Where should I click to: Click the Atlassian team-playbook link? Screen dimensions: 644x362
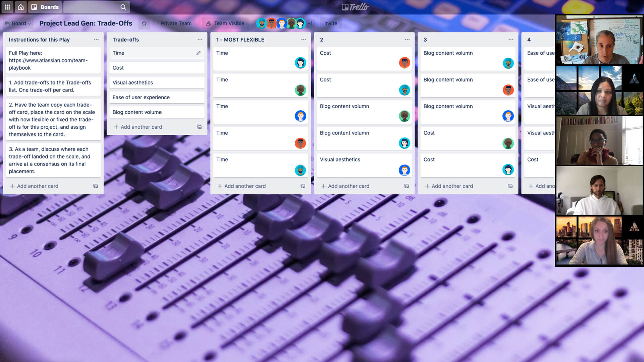pos(48,60)
